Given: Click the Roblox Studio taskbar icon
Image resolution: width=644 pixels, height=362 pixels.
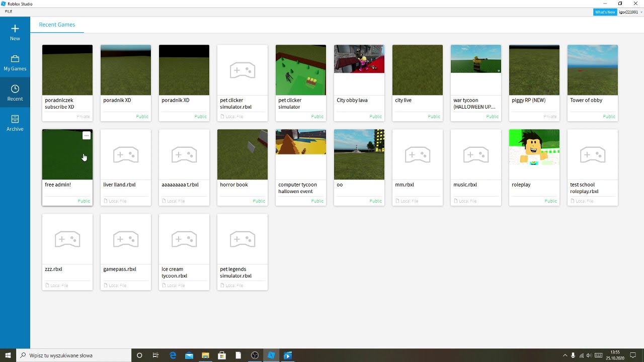Looking at the screenshot, I should tap(271, 355).
